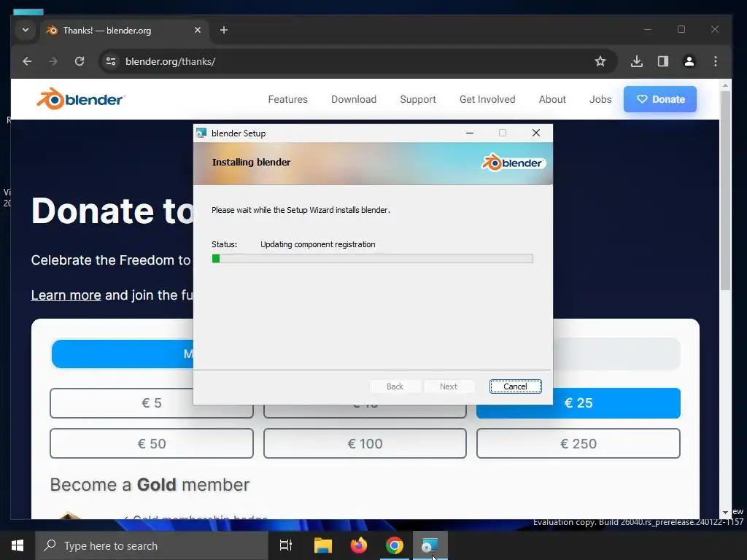Viewport: 747px width, 560px height.
Task: Click the Blender logo in website header
Action: [x=80, y=99]
